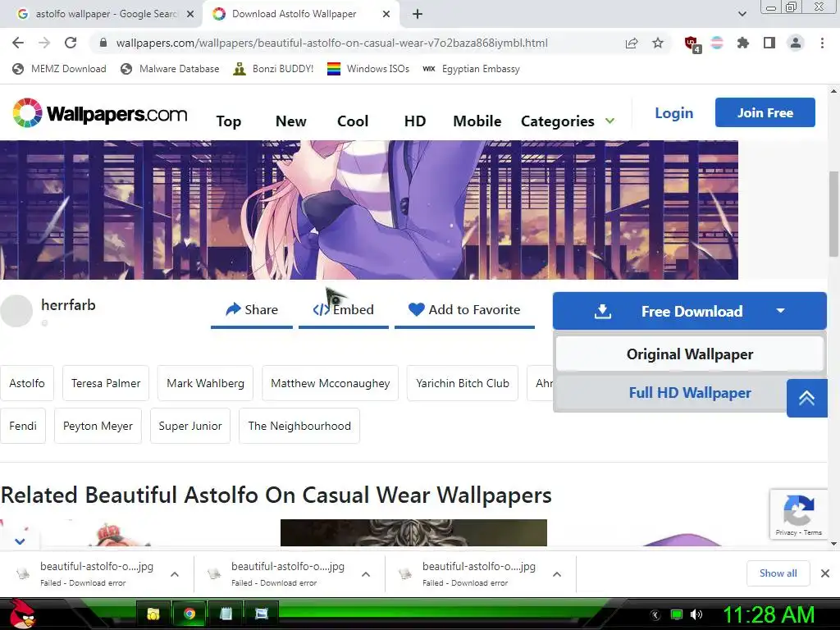Click the main Astolfo wallpaper image
The height and width of the screenshot is (630, 840).
369,209
